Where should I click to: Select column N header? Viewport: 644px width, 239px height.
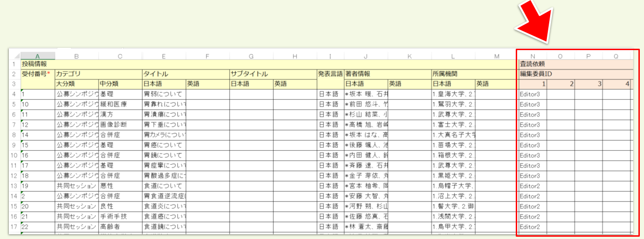coord(532,56)
